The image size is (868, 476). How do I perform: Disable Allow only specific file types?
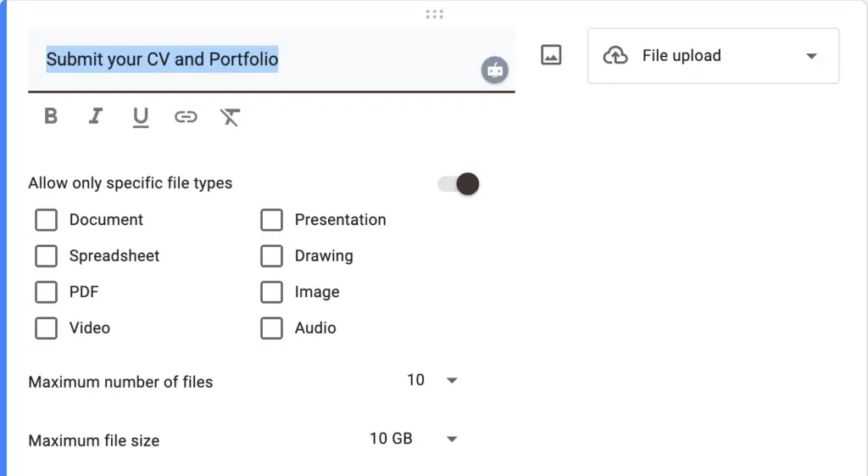[x=459, y=183]
